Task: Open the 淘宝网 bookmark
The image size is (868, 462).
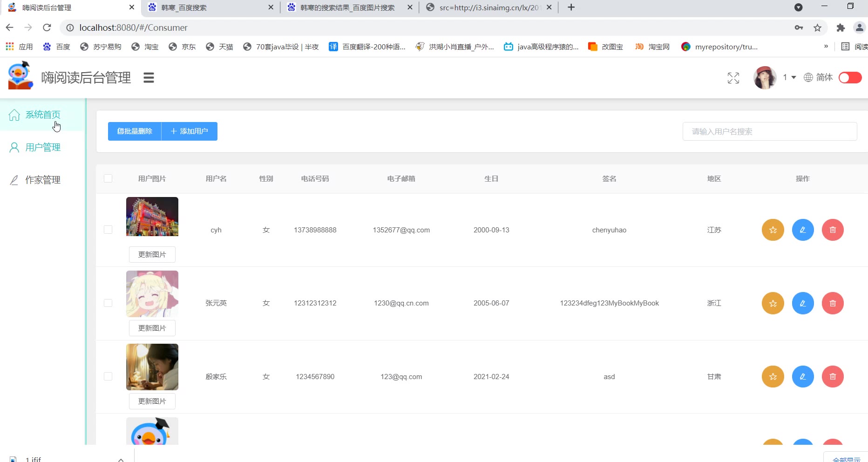Action: point(652,47)
